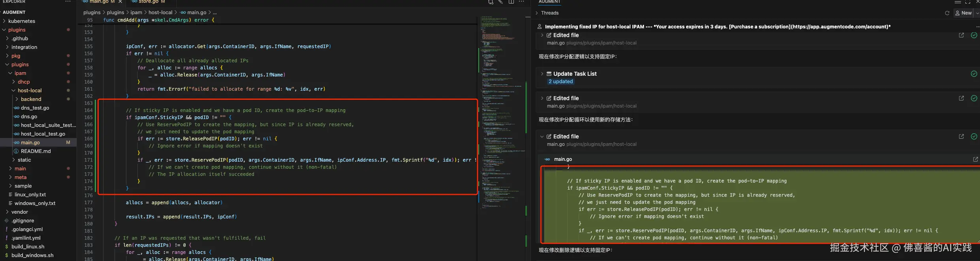Open build_linux.sh script
This screenshot has height=261, width=980.
[38, 246]
